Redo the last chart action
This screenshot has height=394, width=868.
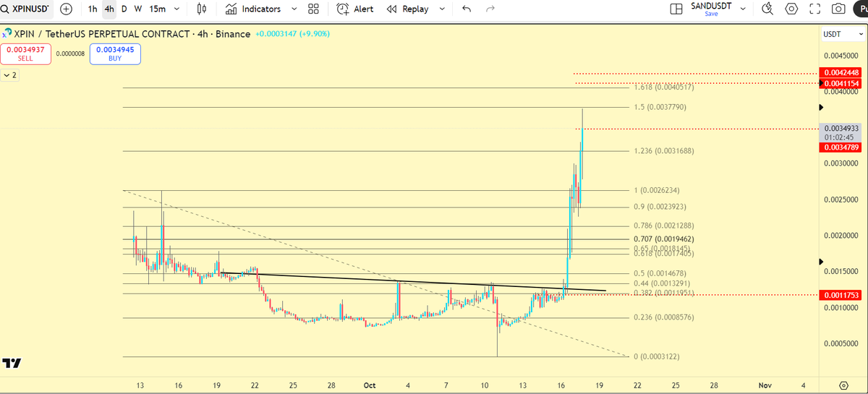pos(490,9)
